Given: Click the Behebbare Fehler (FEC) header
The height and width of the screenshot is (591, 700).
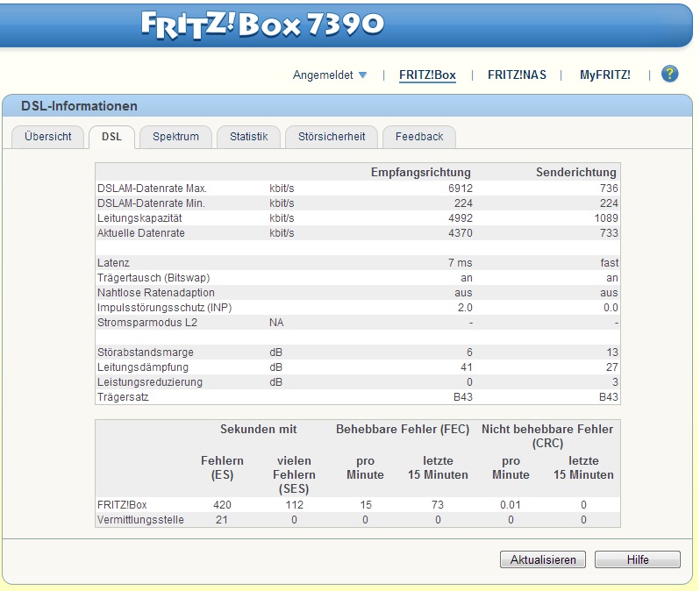Looking at the screenshot, I should [403, 430].
